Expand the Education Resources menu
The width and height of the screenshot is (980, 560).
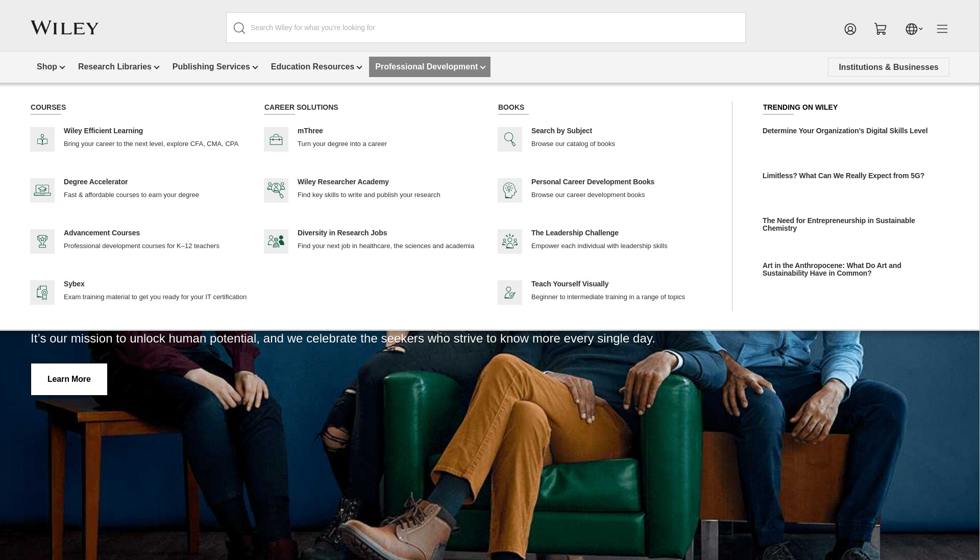pos(316,67)
